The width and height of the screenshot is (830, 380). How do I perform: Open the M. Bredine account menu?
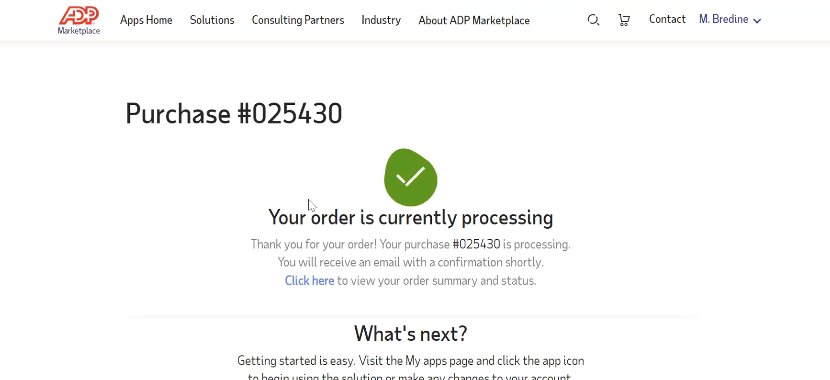pyautogui.click(x=730, y=20)
